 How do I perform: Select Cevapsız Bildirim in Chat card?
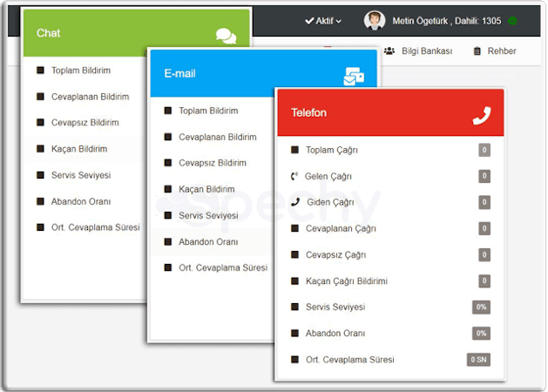click(85, 123)
